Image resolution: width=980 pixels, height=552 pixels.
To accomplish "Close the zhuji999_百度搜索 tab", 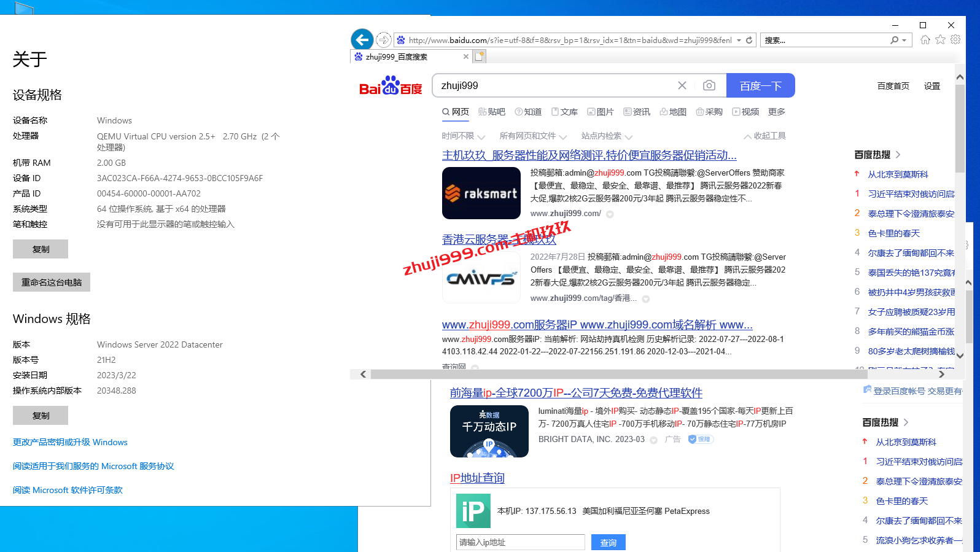I will [x=466, y=56].
